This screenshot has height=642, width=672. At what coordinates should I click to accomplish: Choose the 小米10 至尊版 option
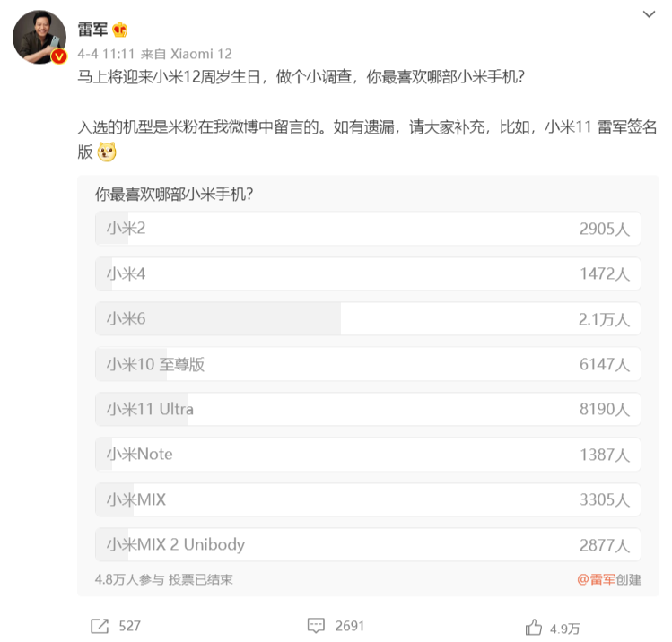pos(368,364)
